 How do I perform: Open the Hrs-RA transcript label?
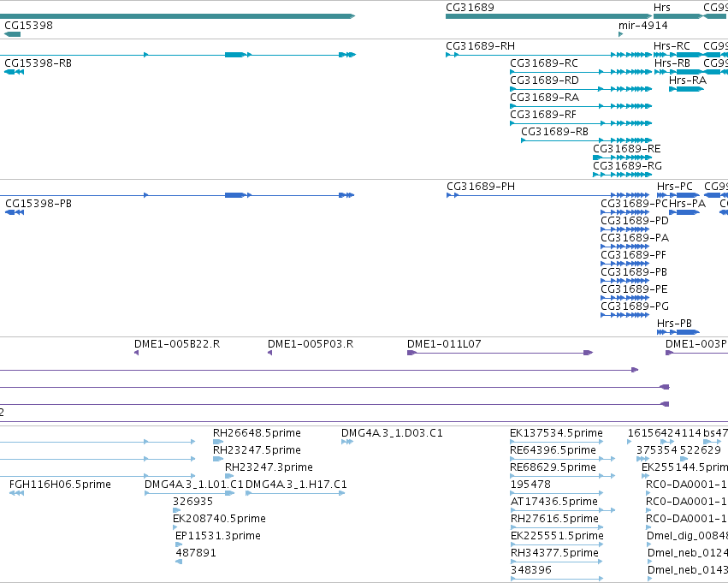pyautogui.click(x=688, y=80)
